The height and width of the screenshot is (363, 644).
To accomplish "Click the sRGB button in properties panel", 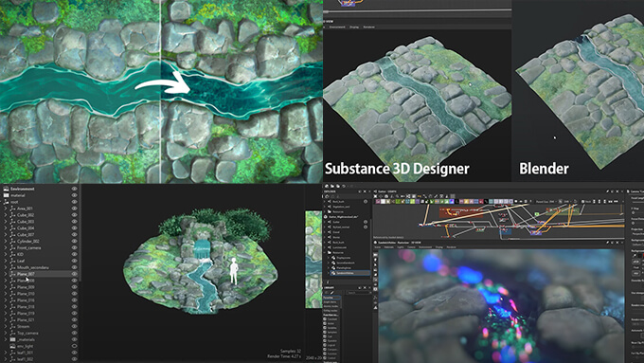I will [635, 262].
